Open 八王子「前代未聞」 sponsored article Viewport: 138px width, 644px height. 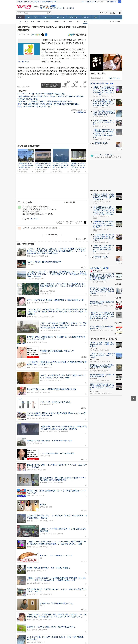[x=44, y=262]
